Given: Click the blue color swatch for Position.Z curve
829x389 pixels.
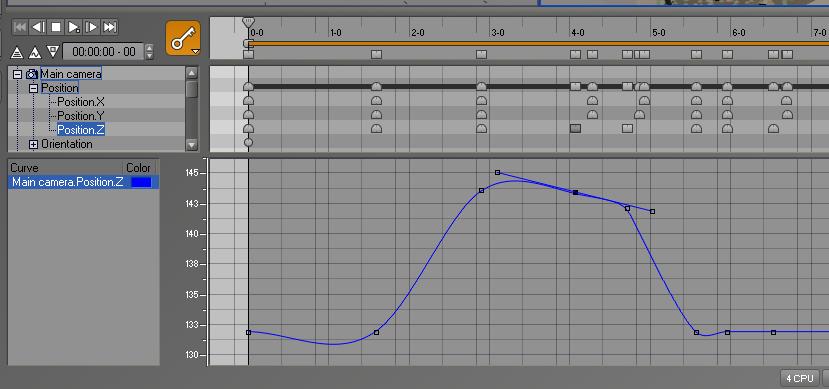Looking at the screenshot, I should (x=141, y=182).
